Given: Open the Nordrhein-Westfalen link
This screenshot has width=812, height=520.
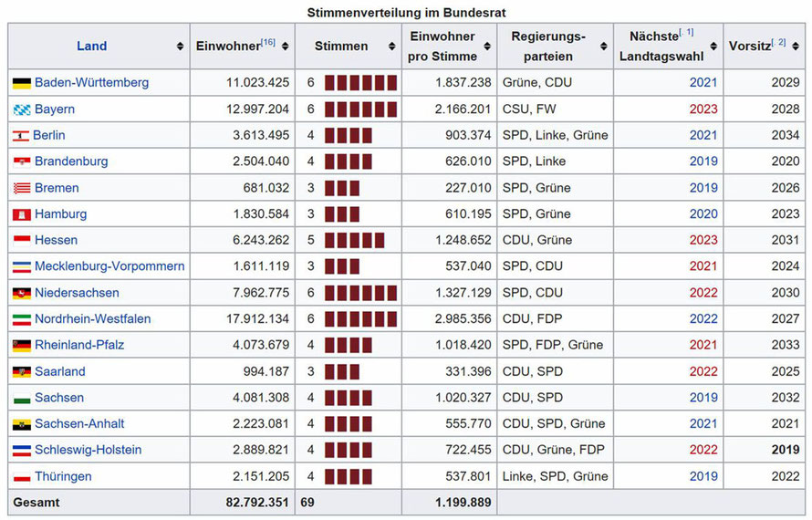Looking at the screenshot, I should (93, 319).
